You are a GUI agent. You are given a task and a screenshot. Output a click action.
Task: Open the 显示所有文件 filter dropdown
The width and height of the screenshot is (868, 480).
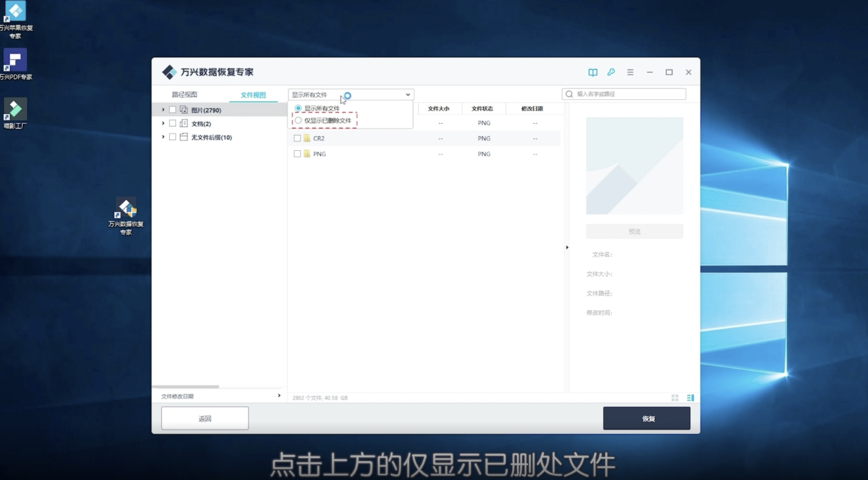point(351,95)
